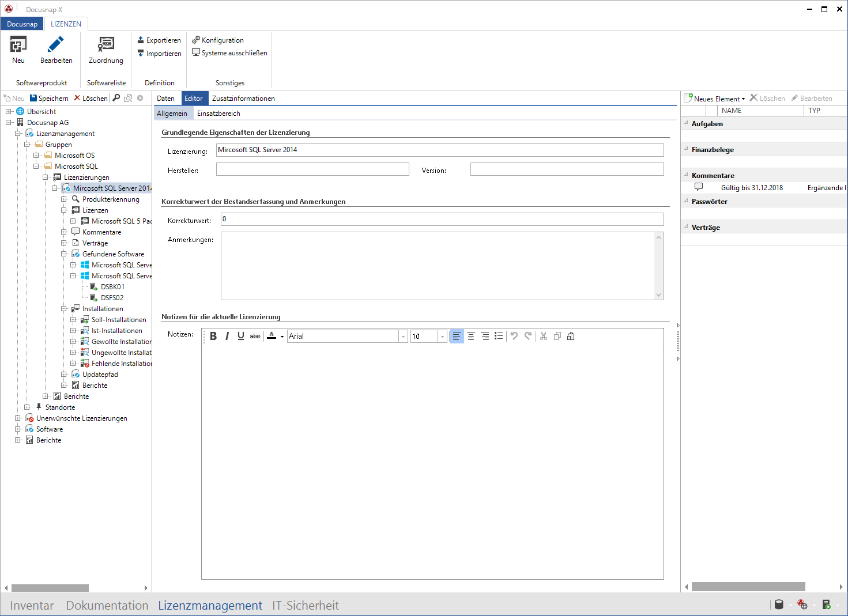Click into the Hersteller field
The width and height of the screenshot is (848, 616).
(x=312, y=169)
